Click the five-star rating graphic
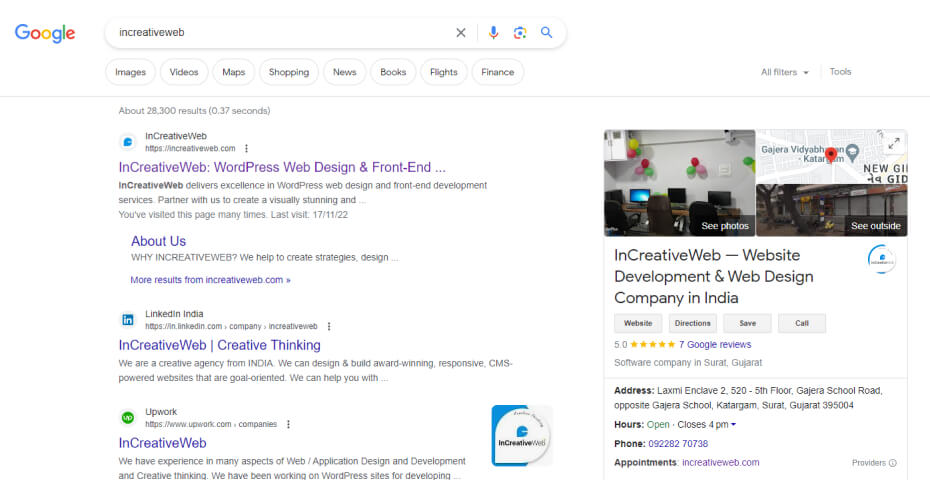Viewport: 930px width, 480px height. click(652, 344)
